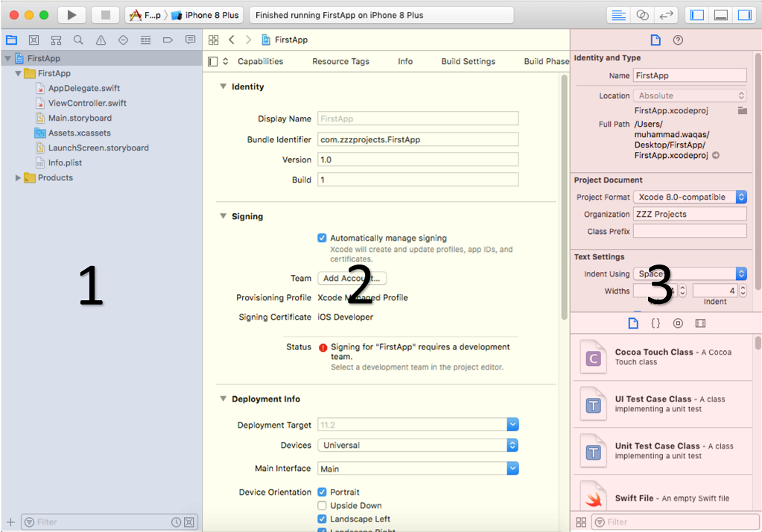Show the version editor
762x532 pixels.
pyautogui.click(x=666, y=15)
